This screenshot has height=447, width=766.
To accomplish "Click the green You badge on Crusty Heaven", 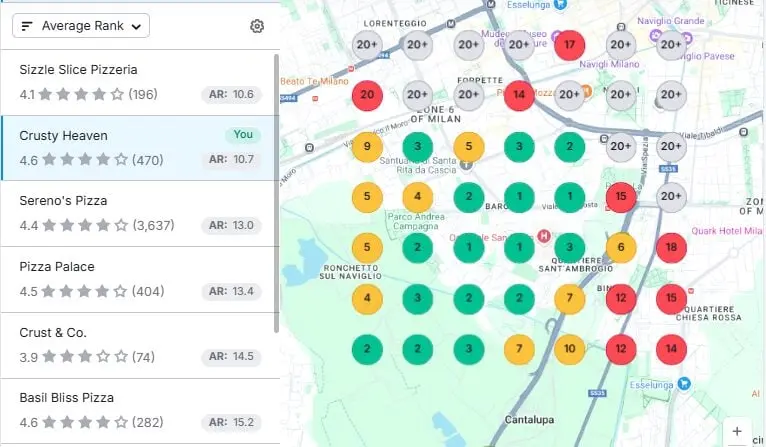I will click(243, 134).
